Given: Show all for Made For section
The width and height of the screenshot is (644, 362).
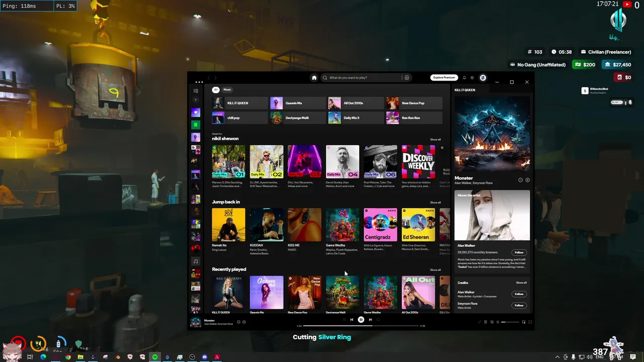Looking at the screenshot, I should tap(435, 139).
